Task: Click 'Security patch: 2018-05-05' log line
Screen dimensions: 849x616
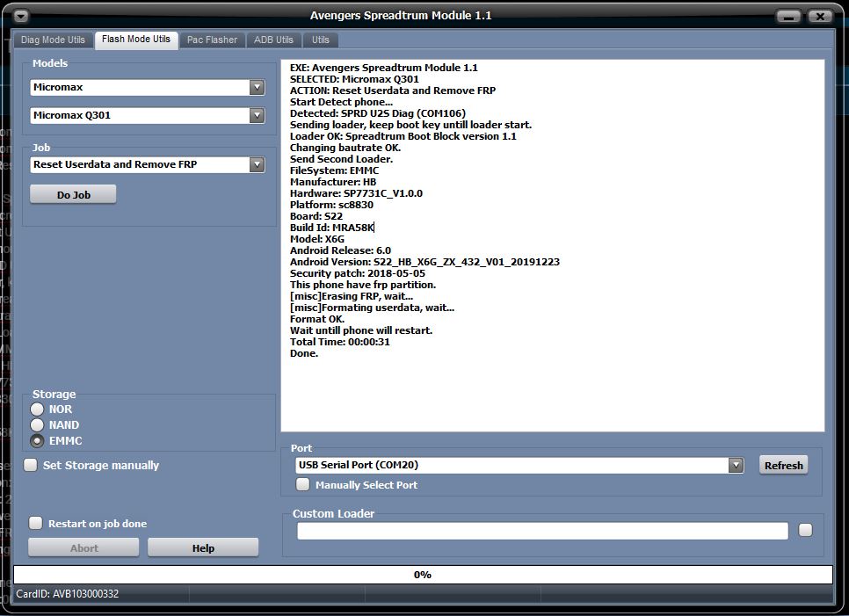Action: (x=358, y=273)
